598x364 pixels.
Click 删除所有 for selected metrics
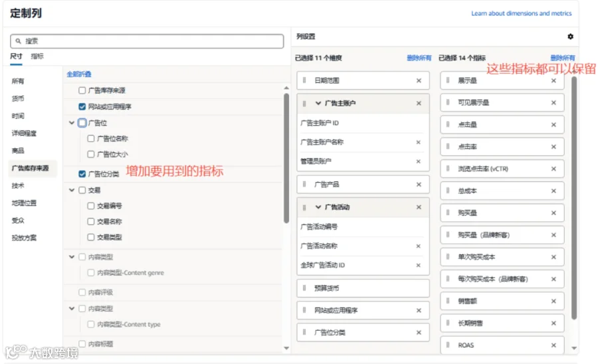[563, 58]
